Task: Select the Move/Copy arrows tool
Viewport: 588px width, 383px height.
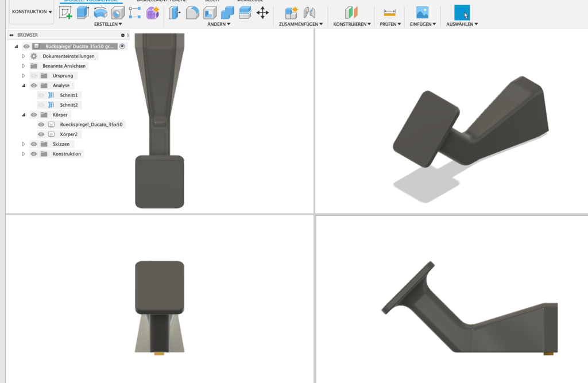Action: (262, 13)
